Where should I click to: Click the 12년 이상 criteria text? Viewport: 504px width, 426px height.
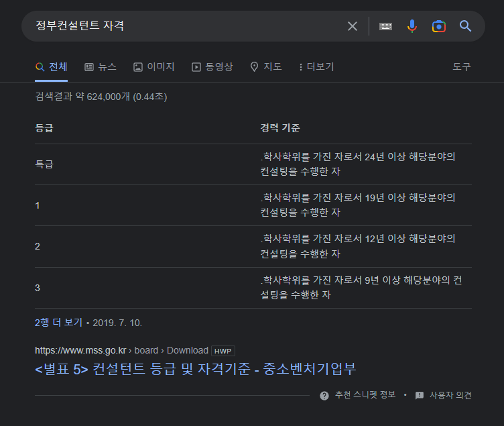click(357, 246)
